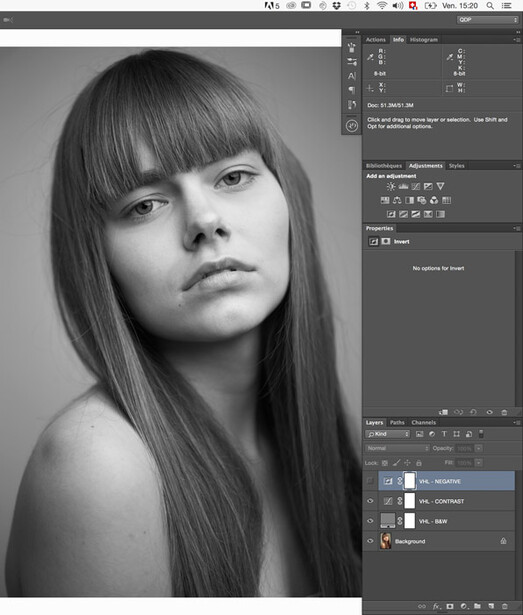Create a new layer button
The width and height of the screenshot is (523, 615).
[x=491, y=606]
